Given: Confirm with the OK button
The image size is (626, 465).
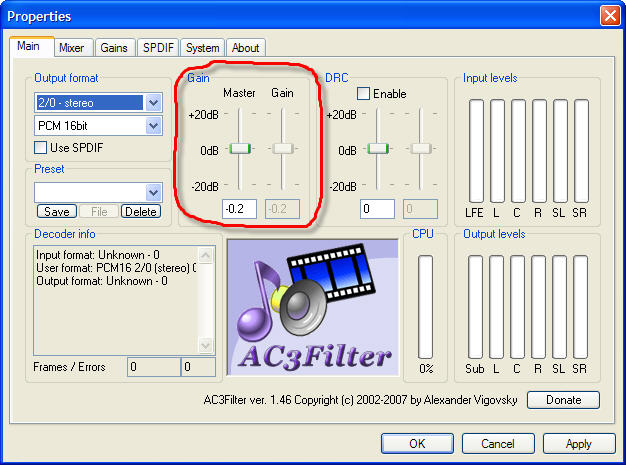Looking at the screenshot, I should click(417, 443).
